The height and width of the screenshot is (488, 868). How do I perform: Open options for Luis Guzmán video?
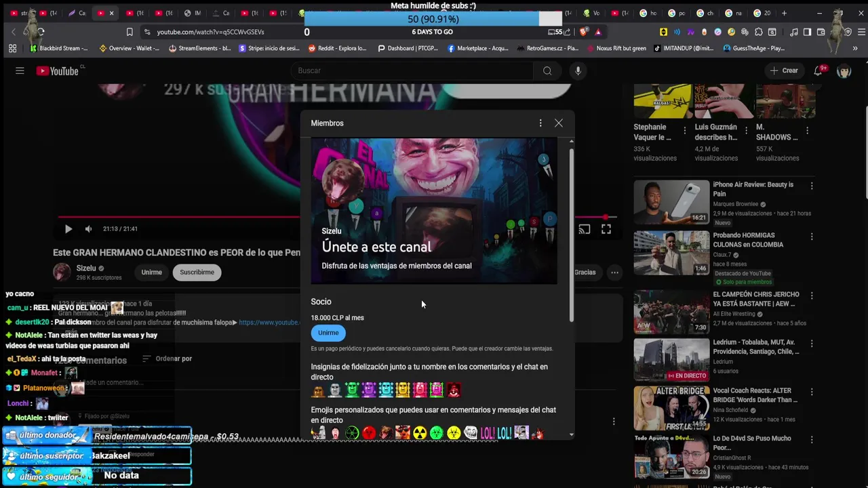click(x=746, y=130)
